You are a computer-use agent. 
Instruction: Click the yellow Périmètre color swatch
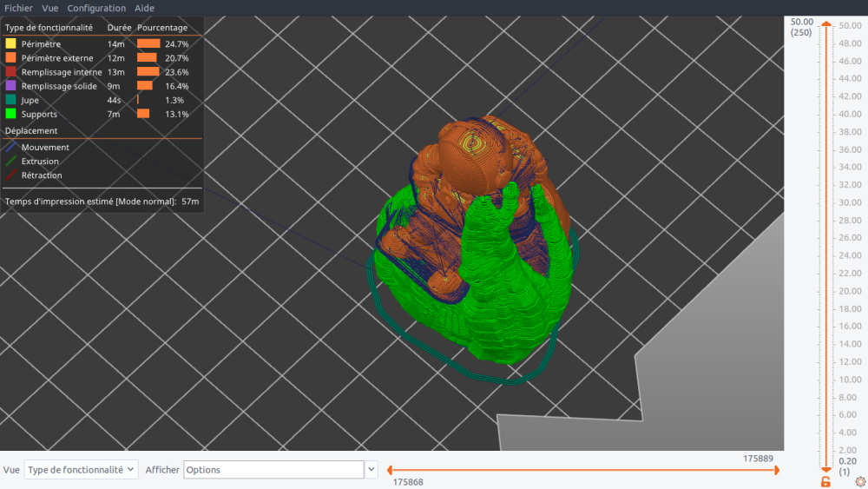pyautogui.click(x=10, y=43)
